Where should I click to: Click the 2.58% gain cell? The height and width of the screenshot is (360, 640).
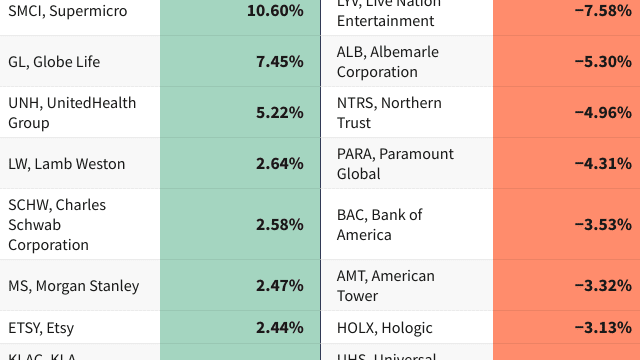[x=240, y=224]
